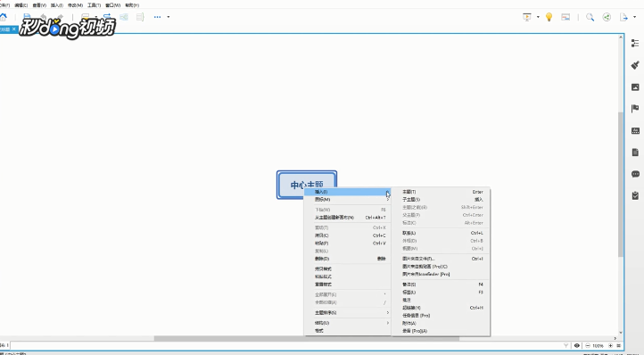Open the Task Info clipboard panel
This screenshot has width=644, height=355.
click(635, 195)
